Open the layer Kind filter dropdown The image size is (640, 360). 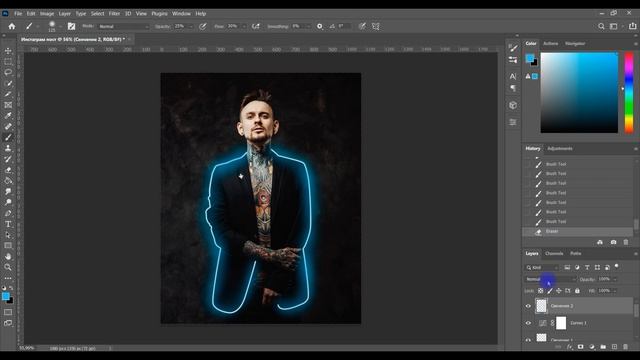[x=542, y=267]
